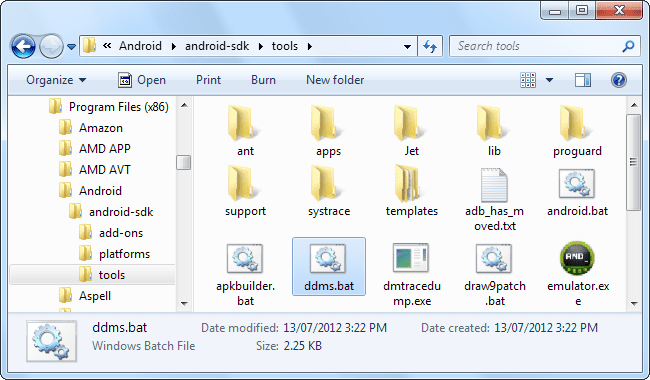Open the systrace folder
650x380 pixels.
[x=329, y=191]
